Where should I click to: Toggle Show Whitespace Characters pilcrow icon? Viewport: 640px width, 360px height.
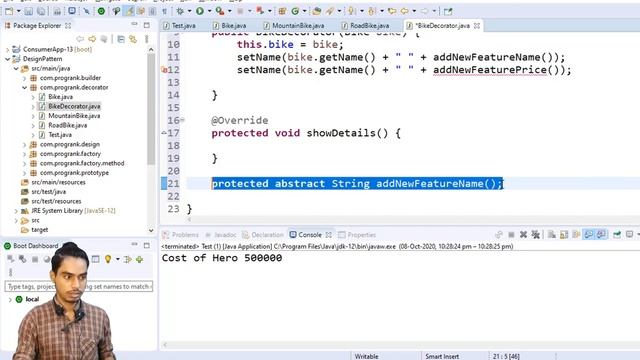pos(164,11)
